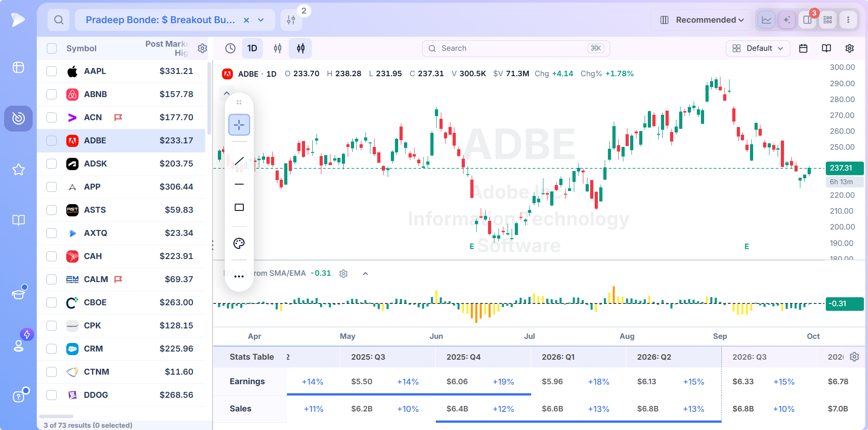868x430 pixels.
Task: Open the color palette tool
Action: pyautogui.click(x=239, y=244)
